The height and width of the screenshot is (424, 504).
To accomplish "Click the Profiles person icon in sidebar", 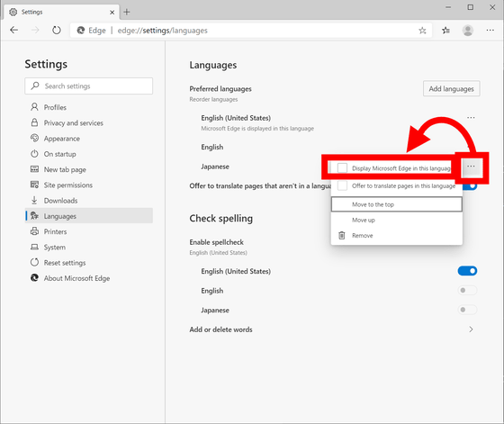I will click(34, 107).
